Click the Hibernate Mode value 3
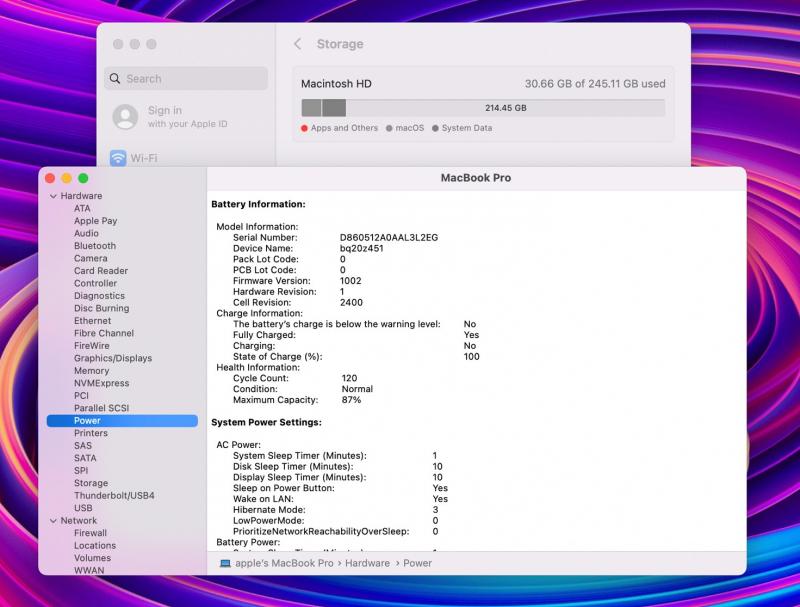 pos(435,510)
